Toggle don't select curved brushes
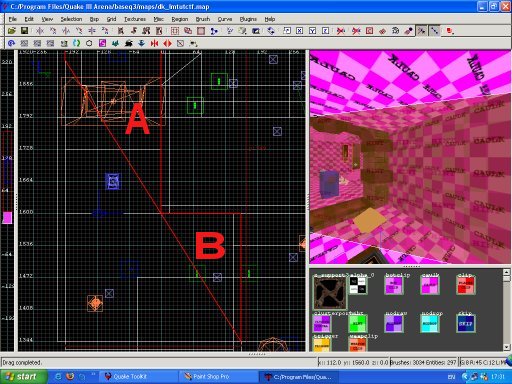Screen dimensions: 512x384 [x=341, y=31]
